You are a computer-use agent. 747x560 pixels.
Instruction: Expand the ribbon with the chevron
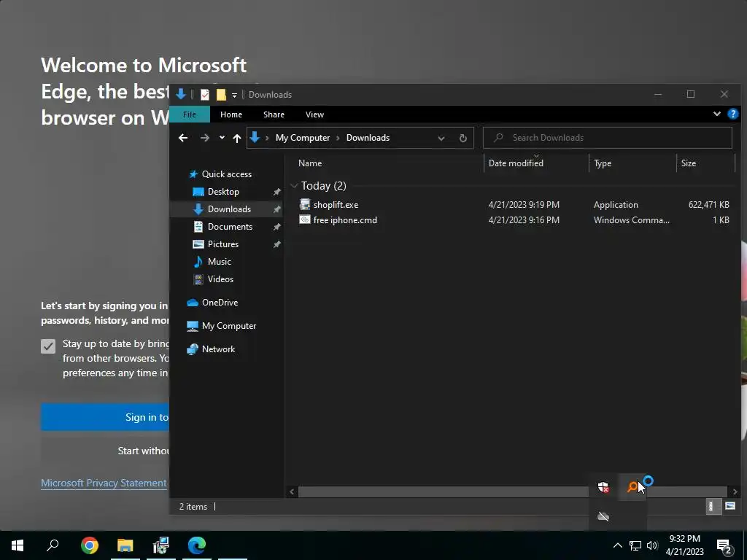click(716, 114)
